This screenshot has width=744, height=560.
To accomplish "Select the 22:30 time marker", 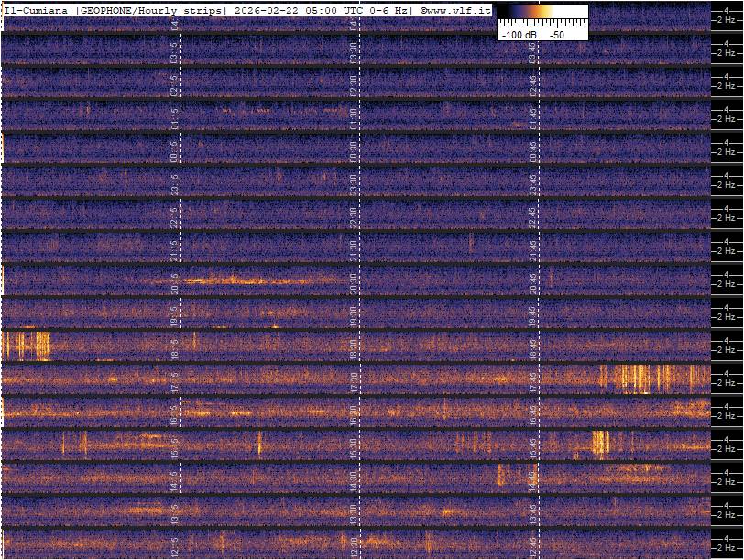I will pos(353,216).
